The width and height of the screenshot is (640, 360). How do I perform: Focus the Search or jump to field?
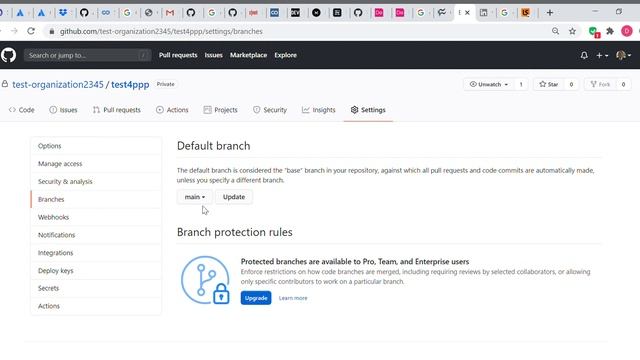87,55
